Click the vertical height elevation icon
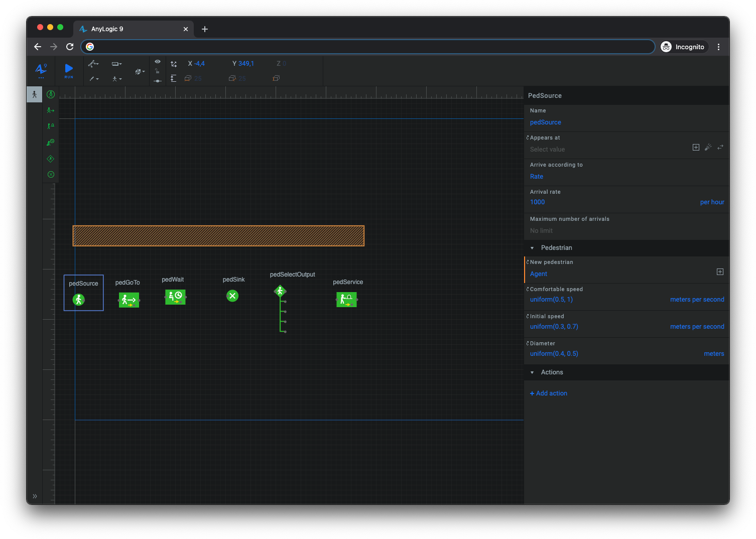756x539 pixels. 173,78
